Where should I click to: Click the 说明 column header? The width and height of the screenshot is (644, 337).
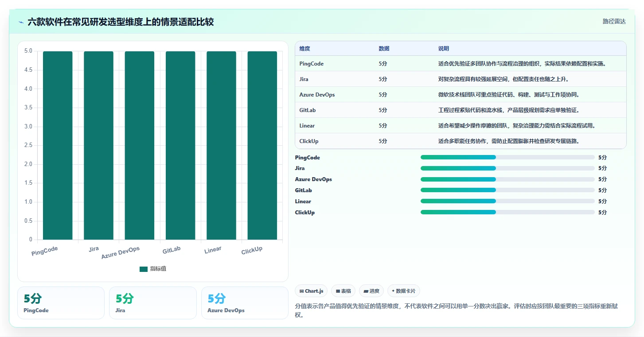[x=444, y=48]
